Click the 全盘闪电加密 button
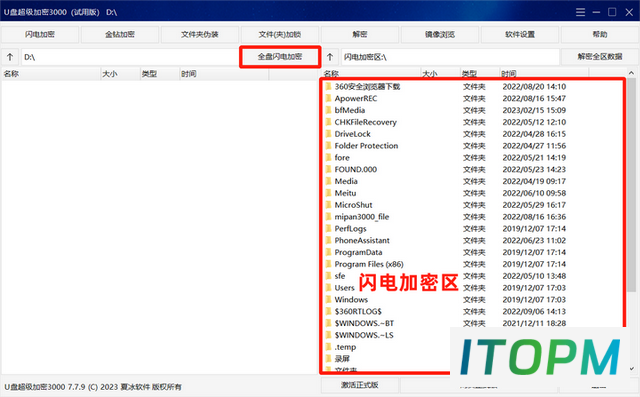 (280, 57)
